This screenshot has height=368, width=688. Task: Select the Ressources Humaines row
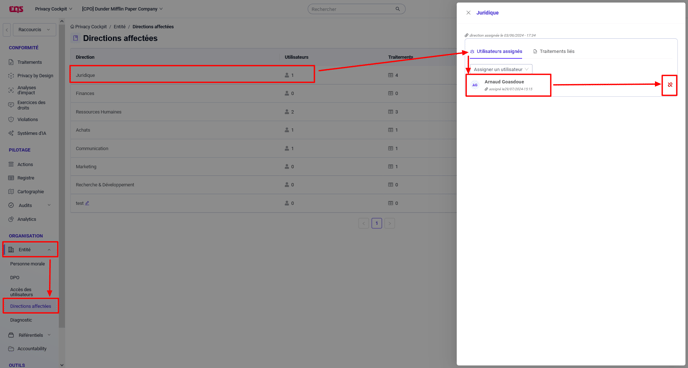click(x=263, y=112)
